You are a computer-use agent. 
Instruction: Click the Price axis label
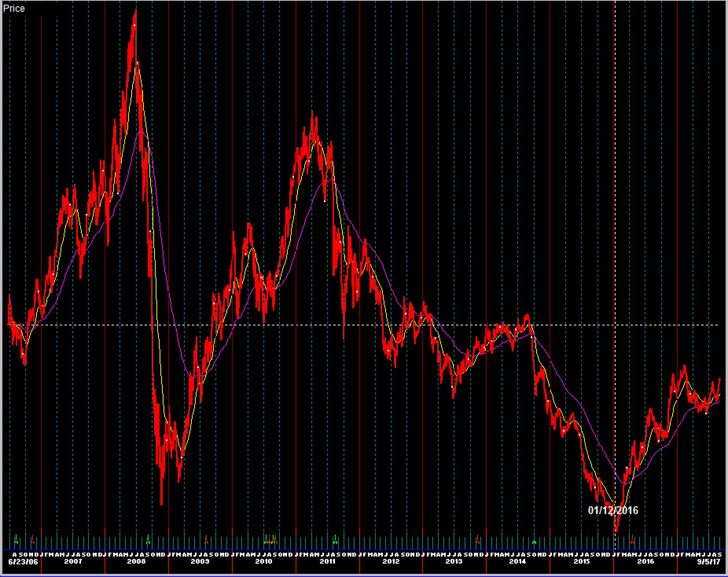14,8
